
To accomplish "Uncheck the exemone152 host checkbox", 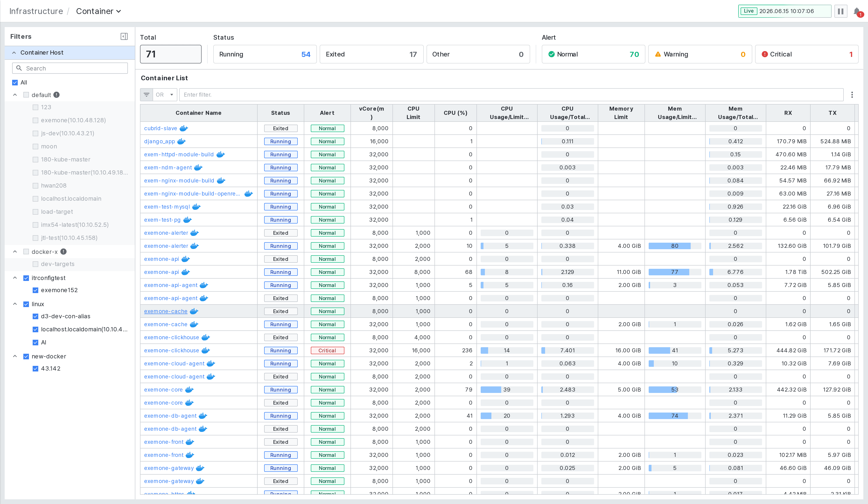I will (x=35, y=290).
